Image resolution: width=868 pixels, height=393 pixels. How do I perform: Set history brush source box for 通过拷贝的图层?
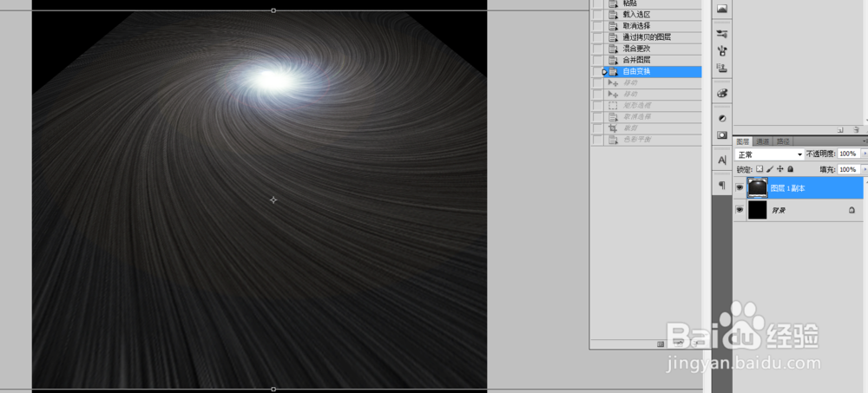point(597,37)
